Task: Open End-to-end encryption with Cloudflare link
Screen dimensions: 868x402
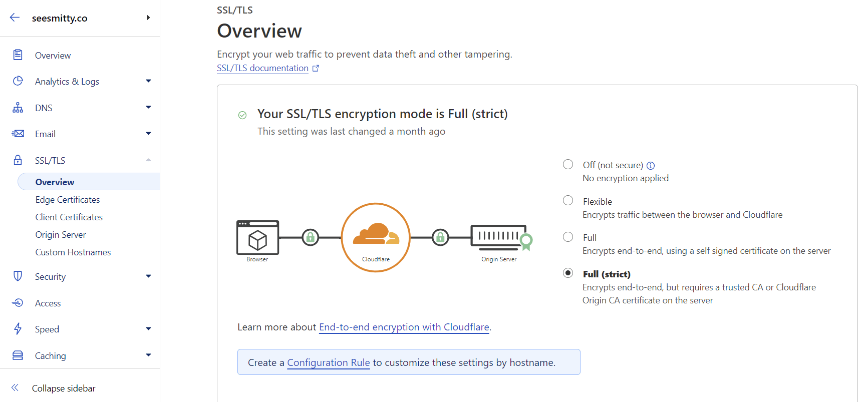Action: pos(404,327)
